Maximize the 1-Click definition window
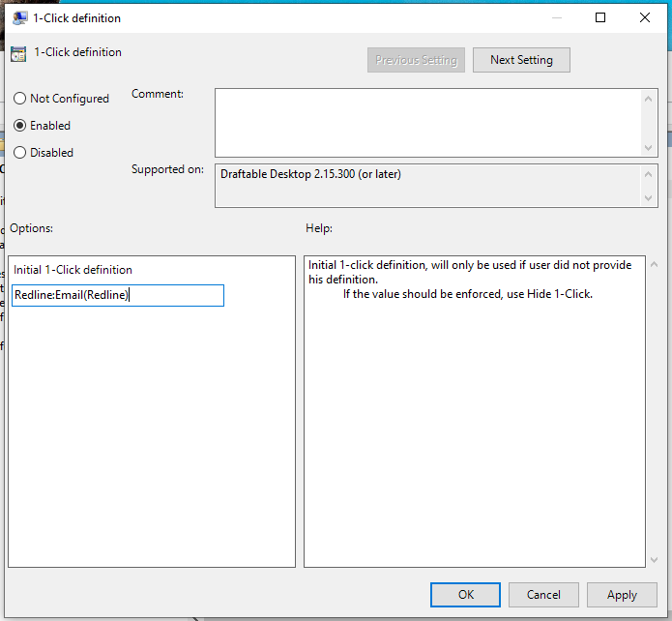Screen dimensions: 672x621 (x=600, y=17)
